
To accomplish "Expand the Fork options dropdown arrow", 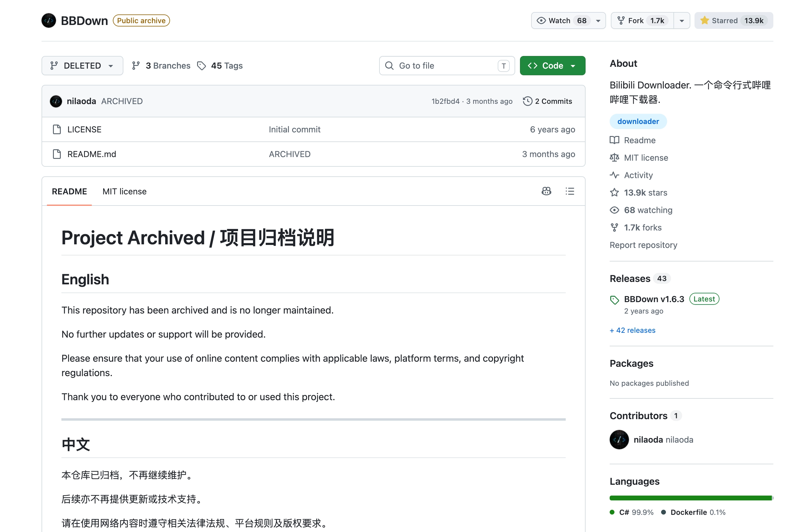I will (682, 21).
